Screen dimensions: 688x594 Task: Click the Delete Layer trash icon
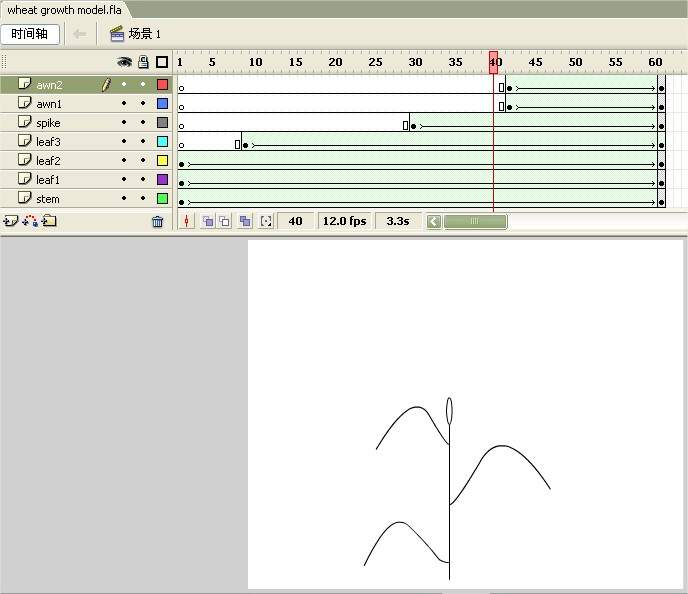click(158, 222)
